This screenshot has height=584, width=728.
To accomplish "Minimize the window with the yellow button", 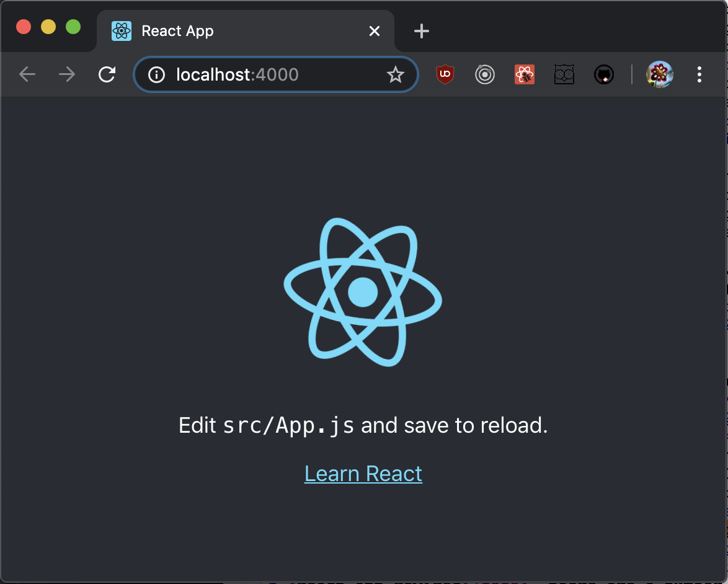I will [48, 27].
